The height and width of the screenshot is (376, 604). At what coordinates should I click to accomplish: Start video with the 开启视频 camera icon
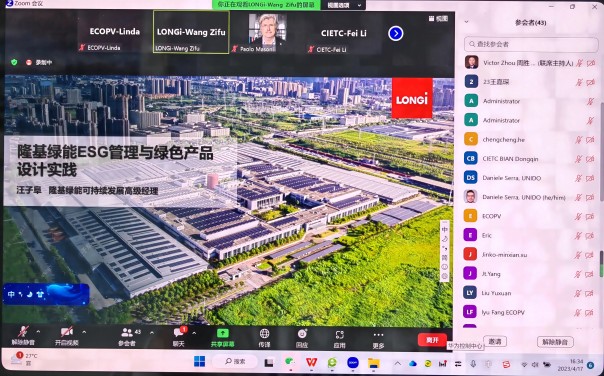click(67, 332)
